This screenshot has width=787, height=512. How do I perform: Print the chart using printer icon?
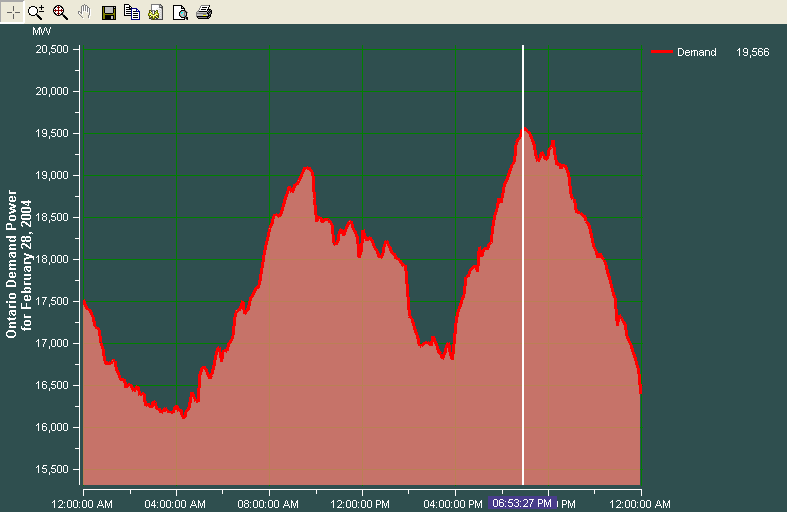pyautogui.click(x=204, y=12)
